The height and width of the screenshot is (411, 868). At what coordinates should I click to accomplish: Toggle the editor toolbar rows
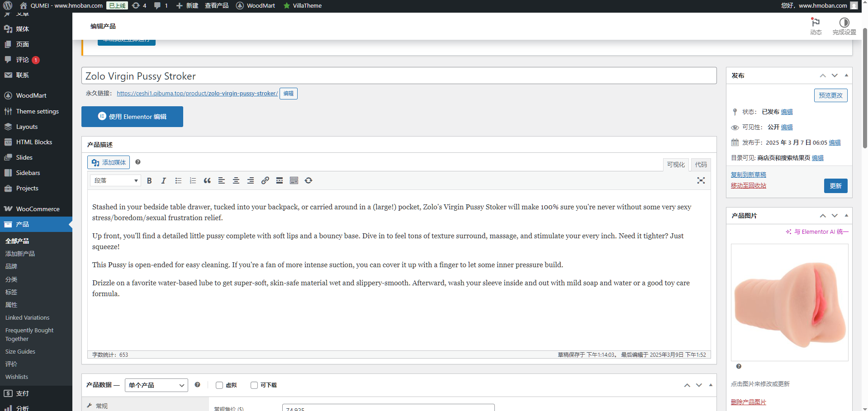coord(294,180)
